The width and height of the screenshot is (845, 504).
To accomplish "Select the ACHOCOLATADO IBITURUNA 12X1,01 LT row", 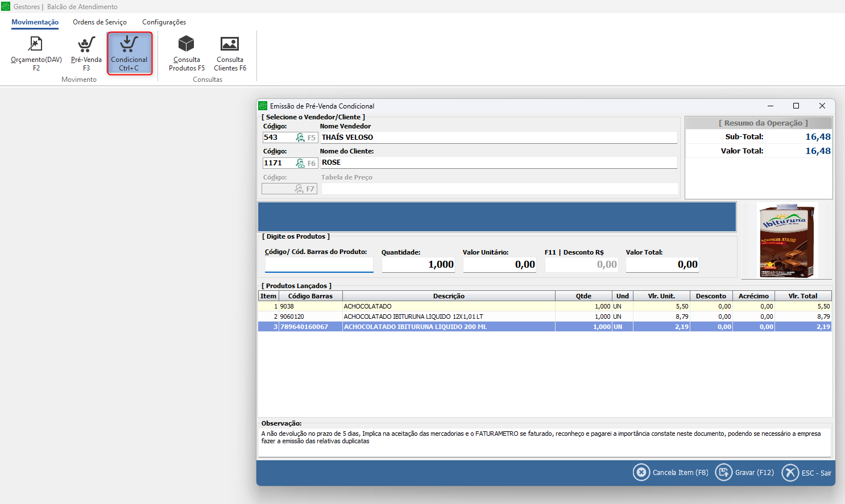I will pos(448,316).
